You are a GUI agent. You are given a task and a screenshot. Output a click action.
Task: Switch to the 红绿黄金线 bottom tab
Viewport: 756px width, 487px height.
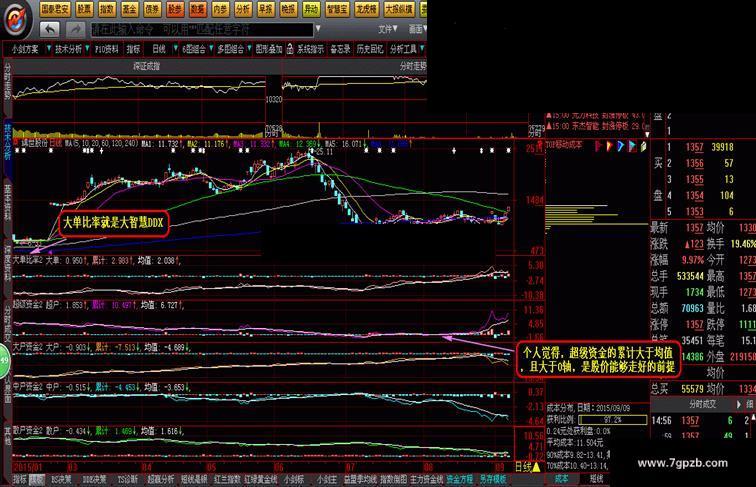click(x=261, y=479)
